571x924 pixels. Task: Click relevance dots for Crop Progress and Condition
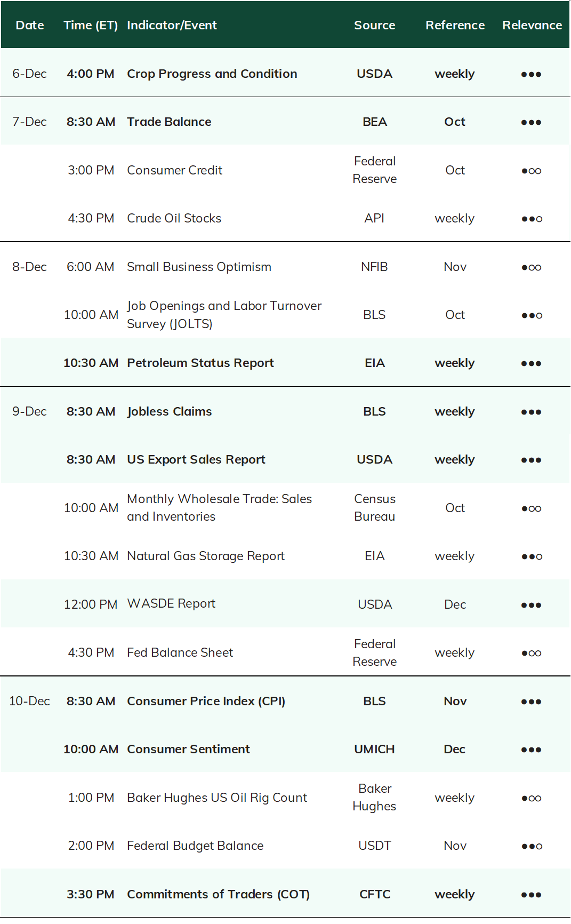(x=531, y=74)
